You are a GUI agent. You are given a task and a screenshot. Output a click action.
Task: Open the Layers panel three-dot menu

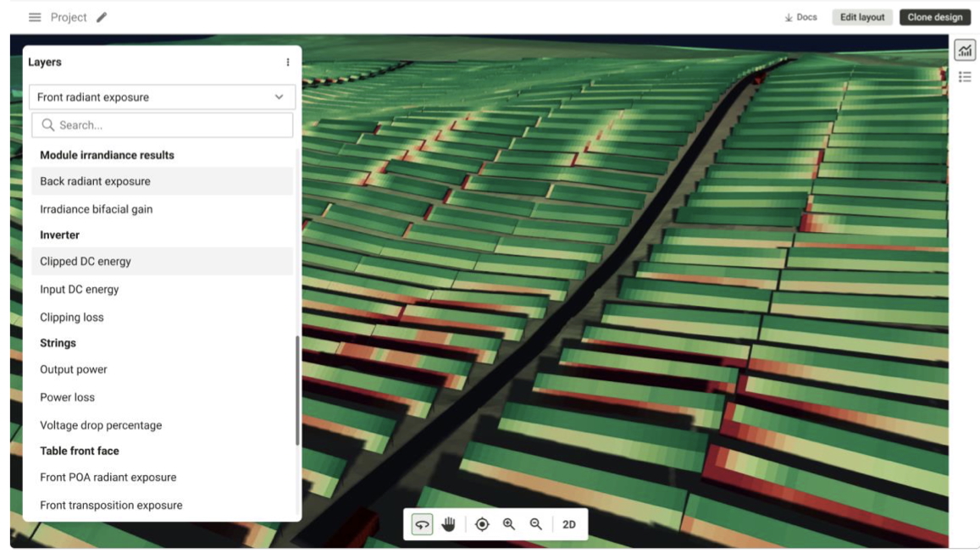[288, 63]
